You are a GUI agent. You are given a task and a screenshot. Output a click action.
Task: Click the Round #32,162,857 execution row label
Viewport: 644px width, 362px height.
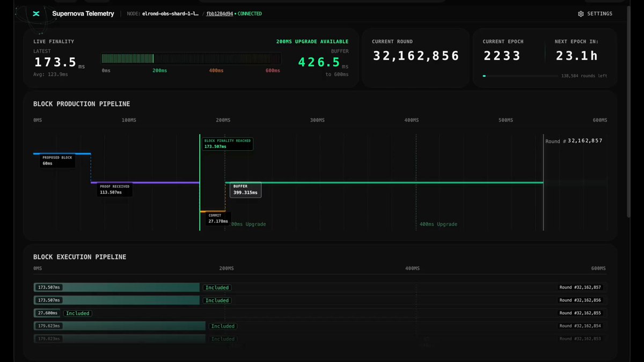pos(580,287)
